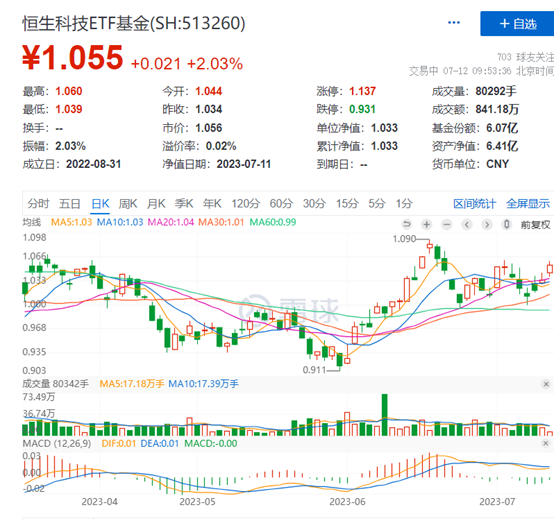Open the three-dots more options menu

pos(454,23)
